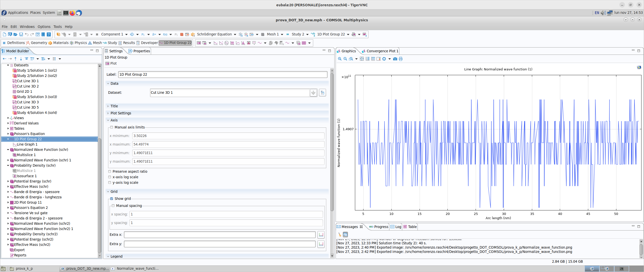Click the image snapshot camera icon
This screenshot has height=272, width=644.
pos(395,59)
